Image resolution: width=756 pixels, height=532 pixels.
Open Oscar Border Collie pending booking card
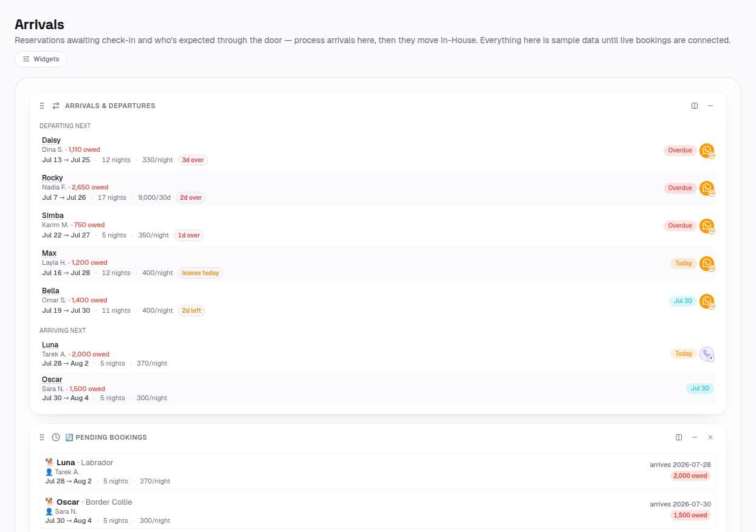click(377, 511)
